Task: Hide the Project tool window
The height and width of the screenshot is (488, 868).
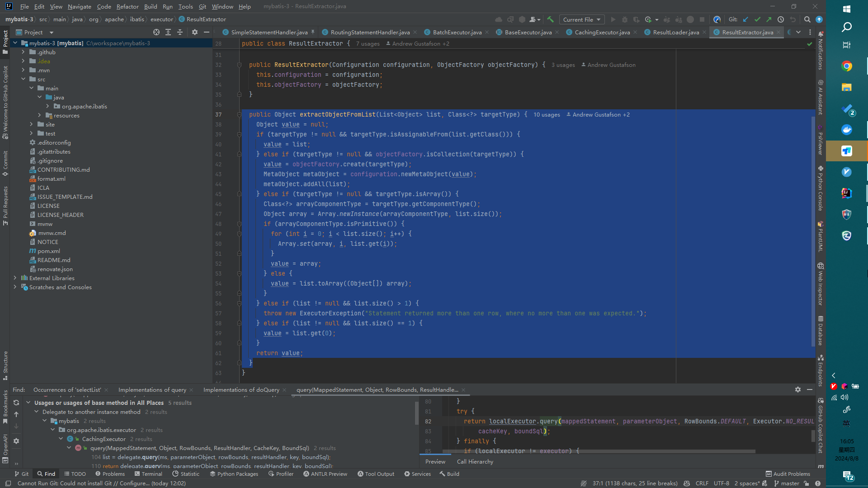Action: 207,32
